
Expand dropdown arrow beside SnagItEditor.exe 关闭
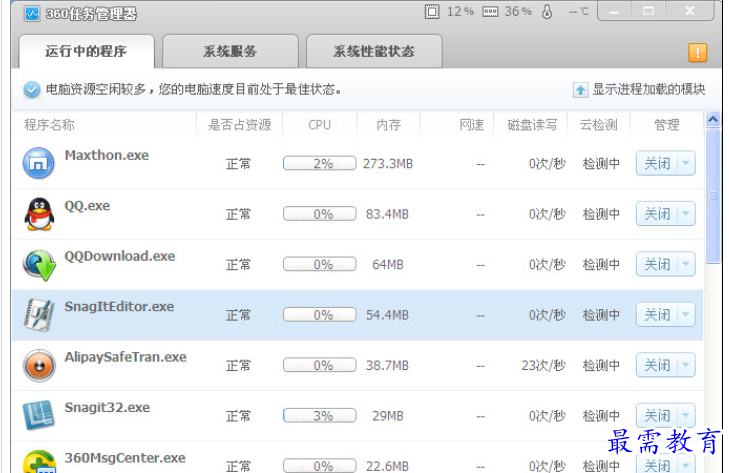(x=686, y=315)
